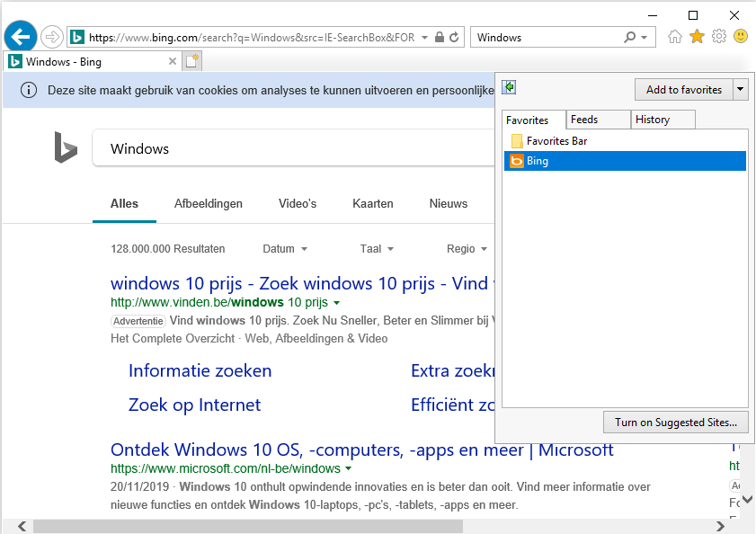756x534 pixels.
Task: Expand arrow next to vinden.be URL
Action: [336, 303]
